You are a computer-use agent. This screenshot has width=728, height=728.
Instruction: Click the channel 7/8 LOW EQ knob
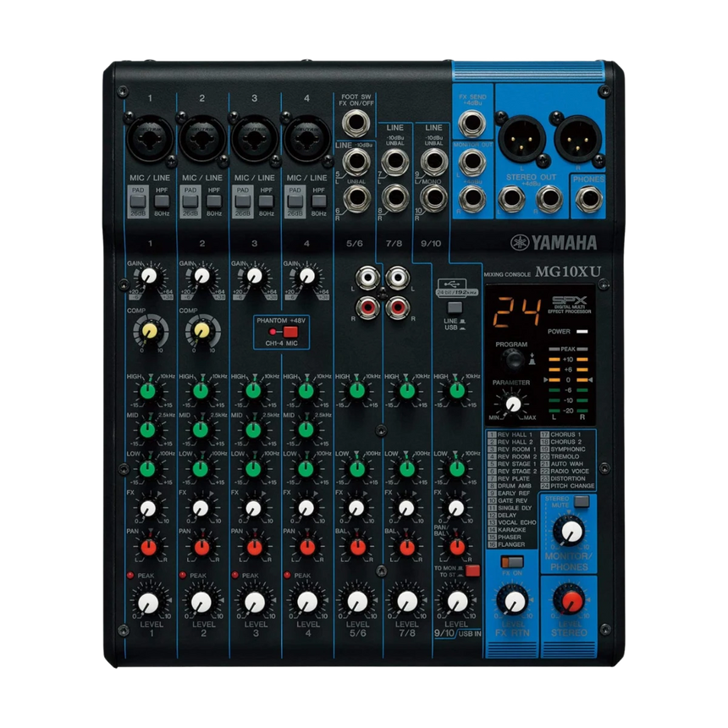406,469
